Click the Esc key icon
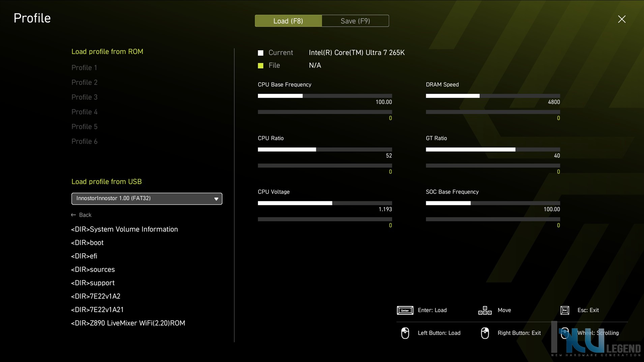Viewport: 644px width, 362px height. point(565,310)
